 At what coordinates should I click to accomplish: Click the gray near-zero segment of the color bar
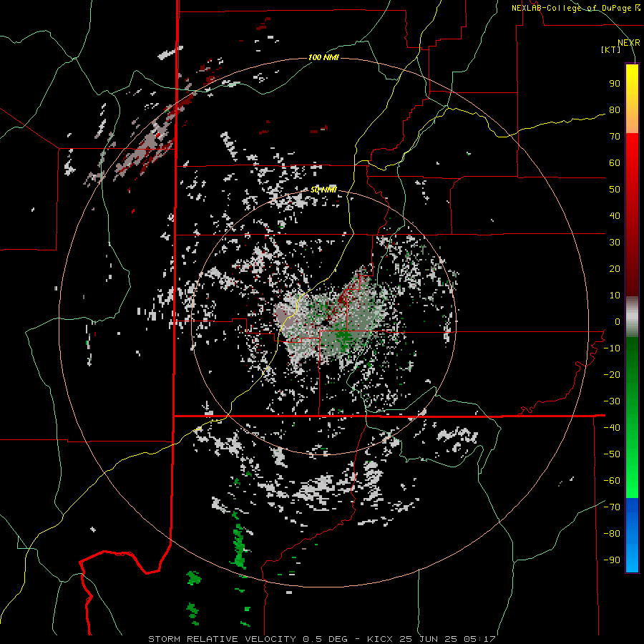coord(632,317)
